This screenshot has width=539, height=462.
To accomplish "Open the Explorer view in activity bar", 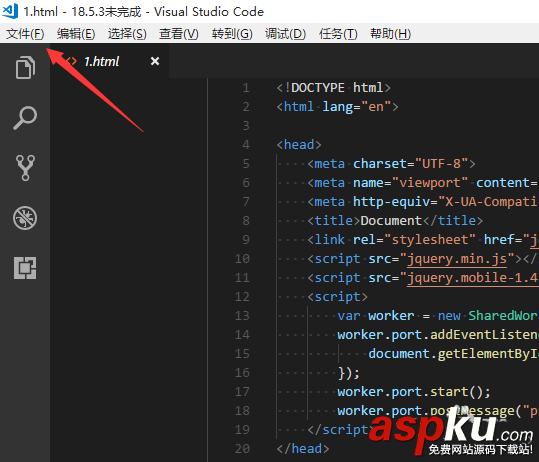I will coord(25,67).
